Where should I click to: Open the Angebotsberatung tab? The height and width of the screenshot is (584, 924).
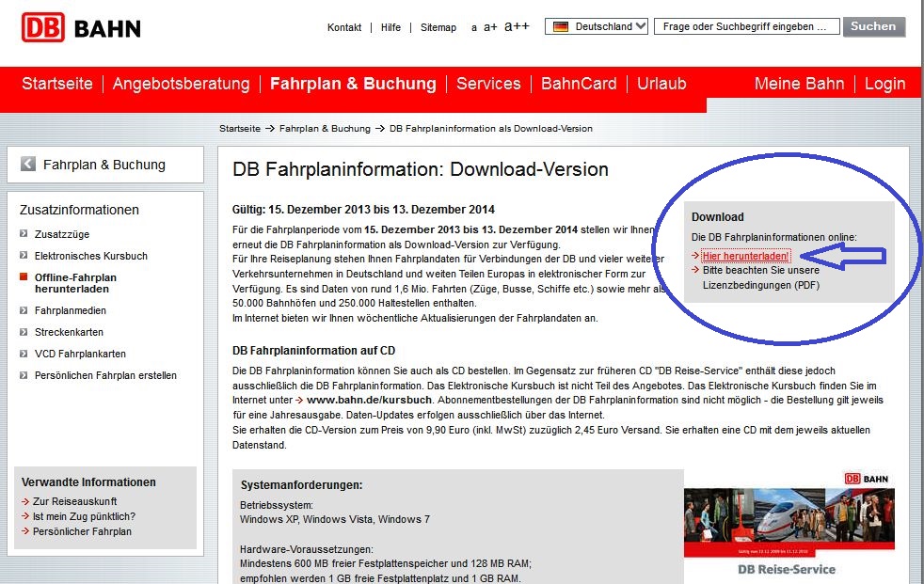point(182,84)
